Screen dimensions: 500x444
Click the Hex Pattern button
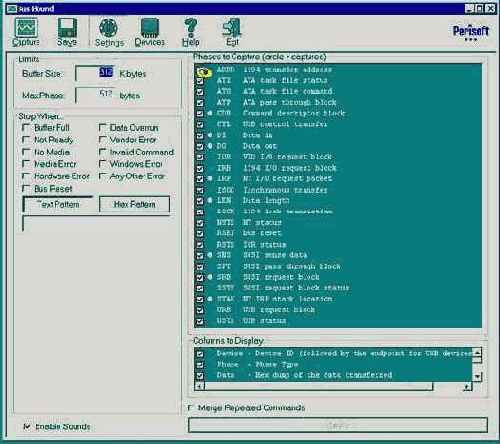[134, 204]
